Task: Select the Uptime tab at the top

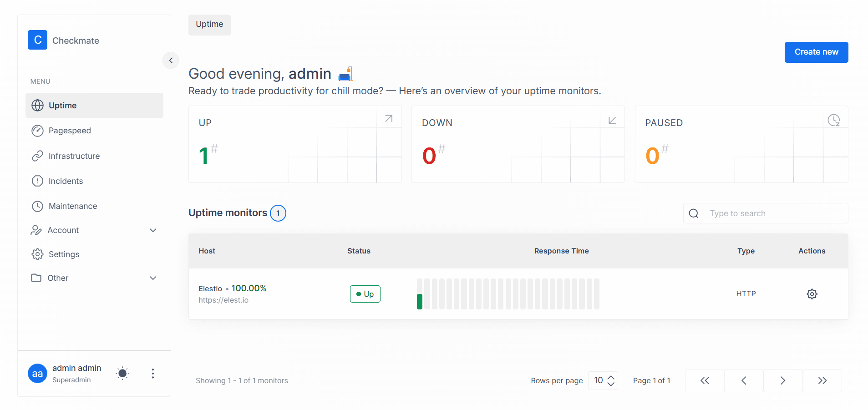Action: 209,25
